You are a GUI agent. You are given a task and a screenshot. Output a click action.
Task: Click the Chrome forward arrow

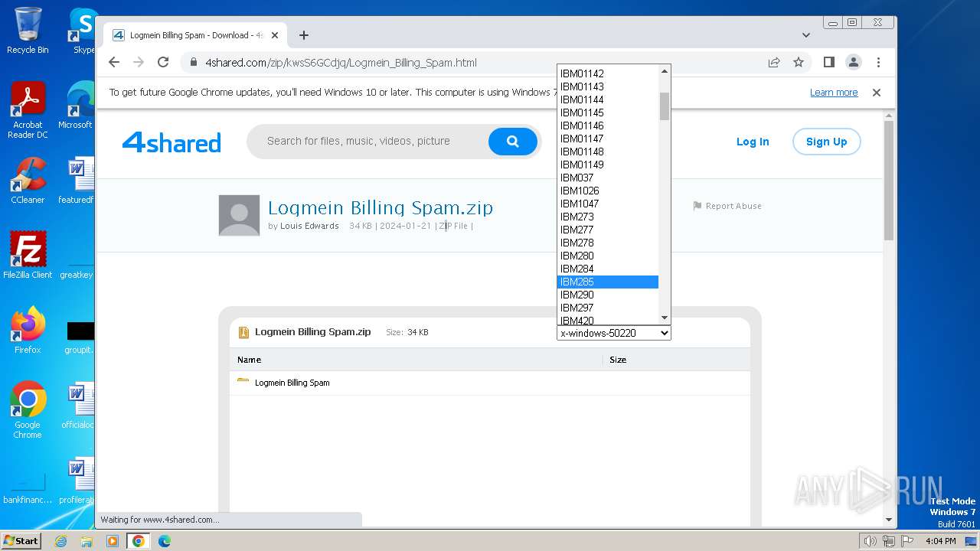pyautogui.click(x=139, y=63)
